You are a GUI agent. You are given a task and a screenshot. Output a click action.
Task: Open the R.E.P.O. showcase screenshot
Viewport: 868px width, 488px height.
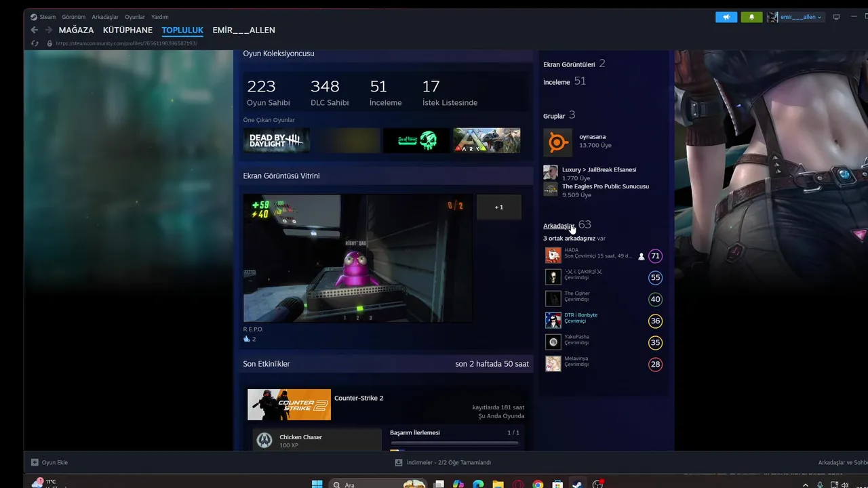pyautogui.click(x=358, y=258)
